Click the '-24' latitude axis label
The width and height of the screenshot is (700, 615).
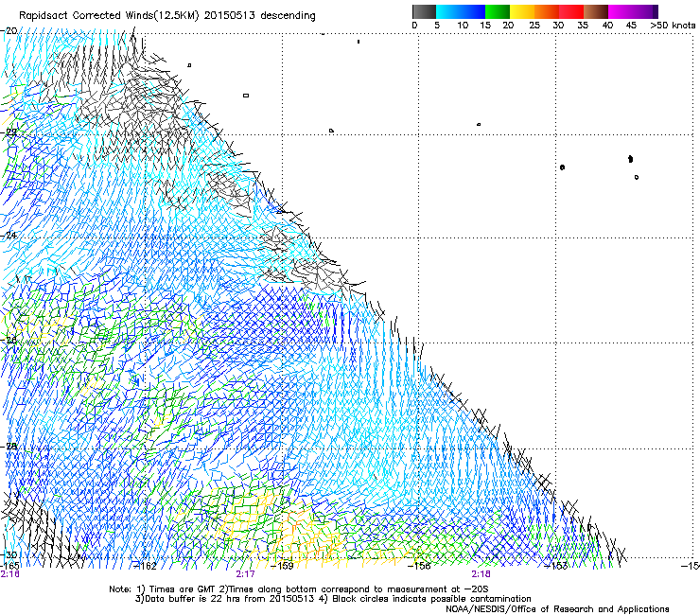point(9,235)
